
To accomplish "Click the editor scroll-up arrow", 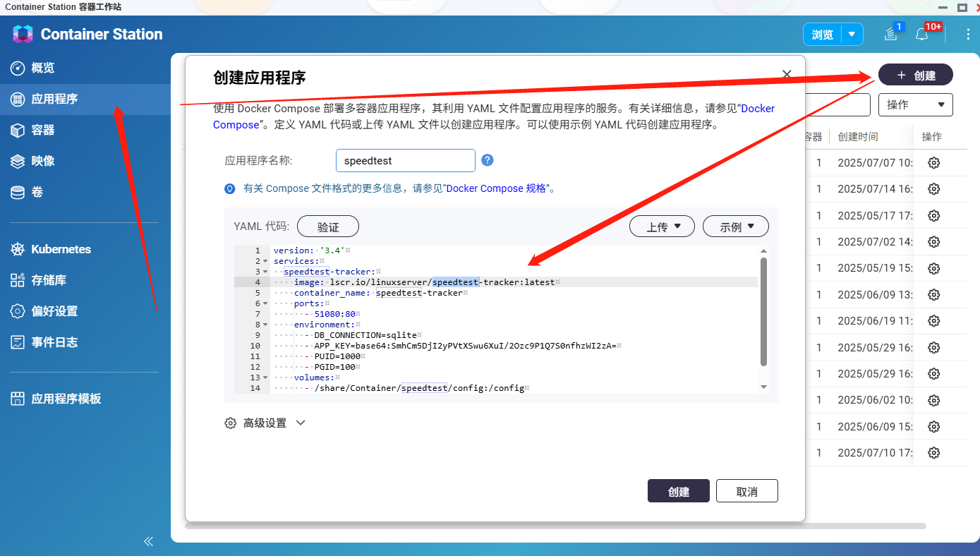I will 763,250.
